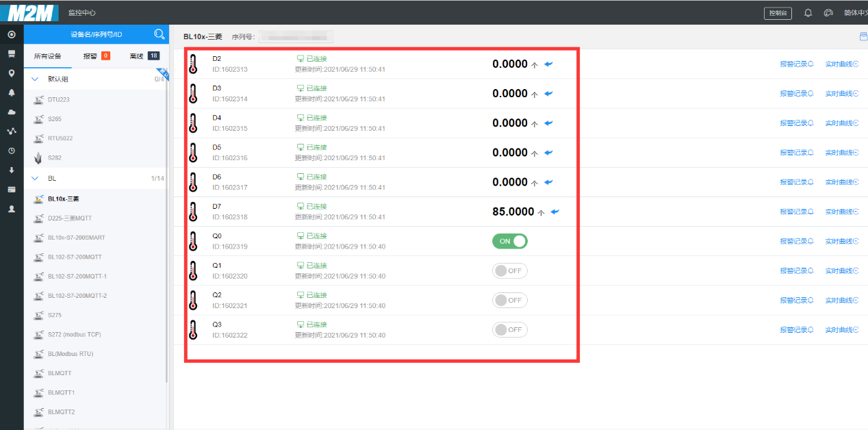Image resolution: width=868 pixels, height=430 pixels.
Task: Click the notification bell in top bar
Action: point(808,13)
